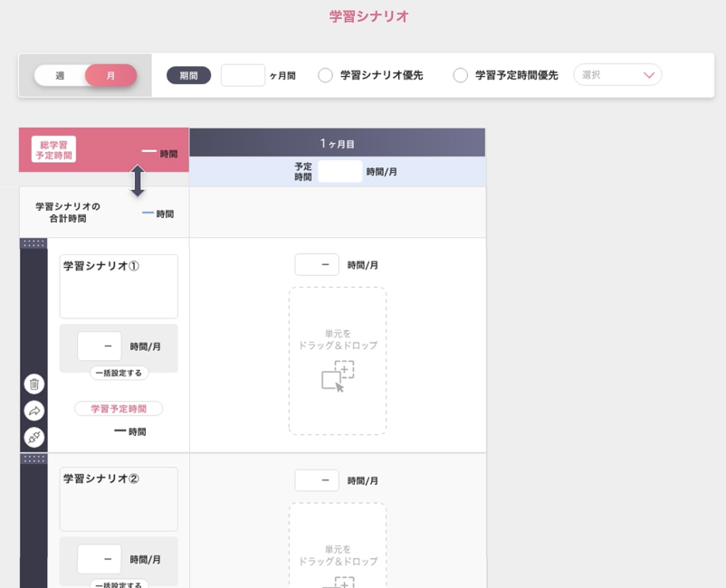Click the 期間 months input field
The width and height of the screenshot is (726, 588).
pyautogui.click(x=243, y=75)
